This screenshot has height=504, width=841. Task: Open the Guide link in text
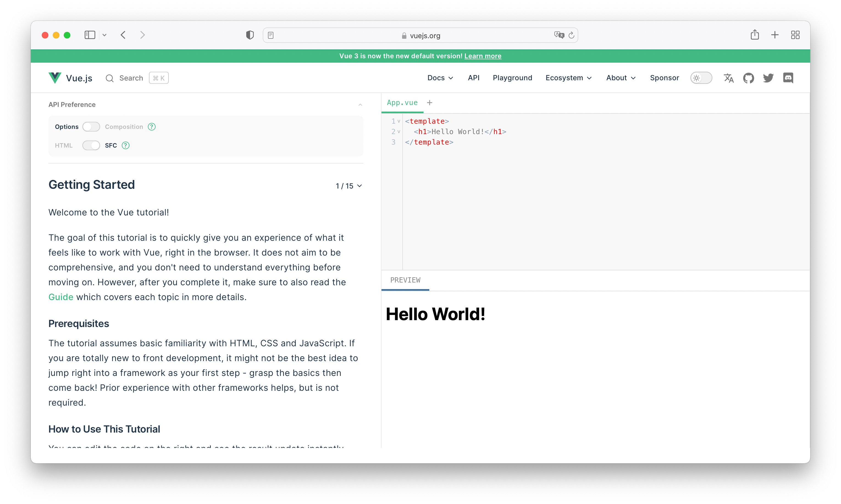tap(61, 297)
